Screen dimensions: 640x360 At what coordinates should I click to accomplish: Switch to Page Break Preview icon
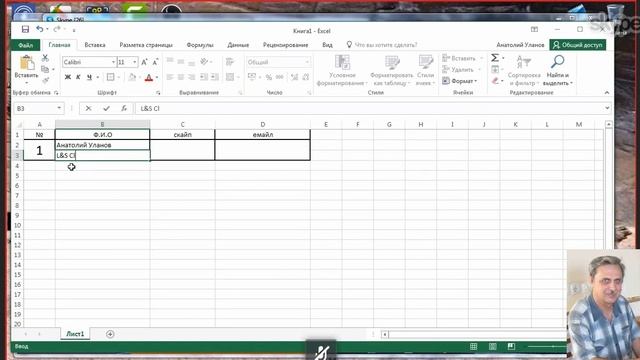[x=511, y=347]
